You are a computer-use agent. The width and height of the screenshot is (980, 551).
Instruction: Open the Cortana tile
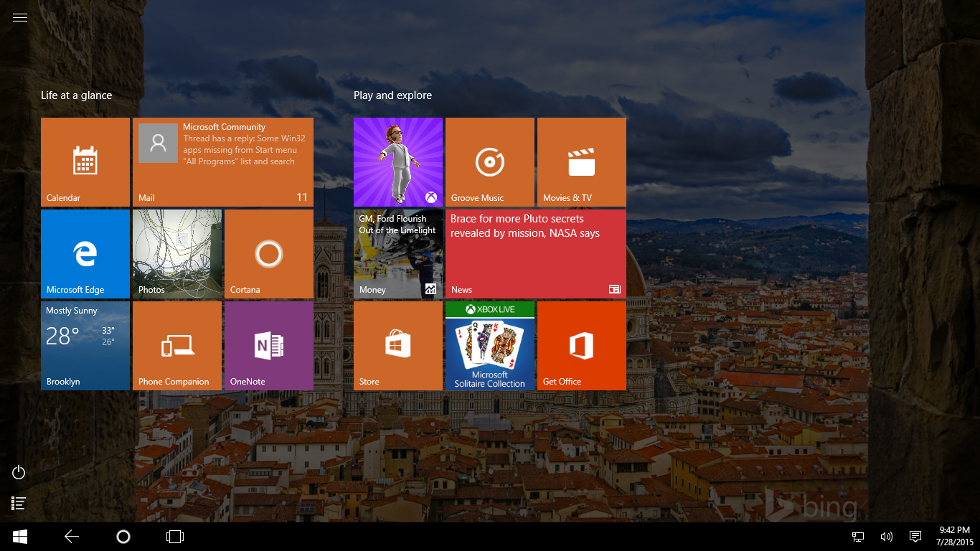click(x=269, y=254)
